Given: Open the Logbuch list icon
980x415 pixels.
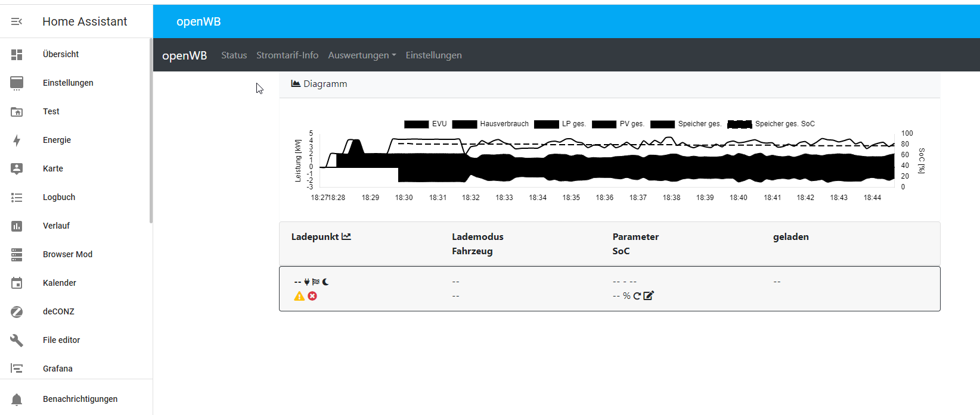Looking at the screenshot, I should coord(17,198).
